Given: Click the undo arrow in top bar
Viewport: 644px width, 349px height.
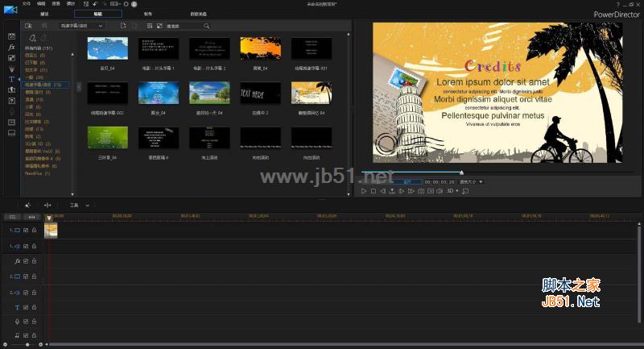Looking at the screenshot, I should tap(95, 4).
